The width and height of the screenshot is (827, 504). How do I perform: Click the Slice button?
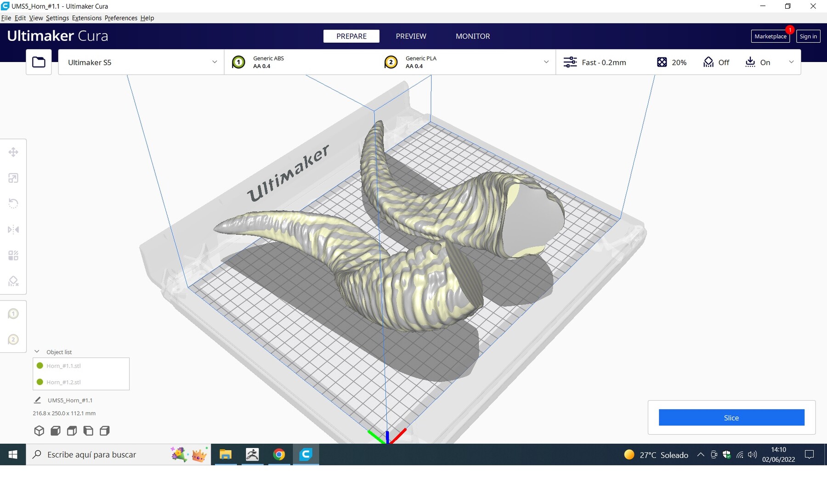(731, 418)
